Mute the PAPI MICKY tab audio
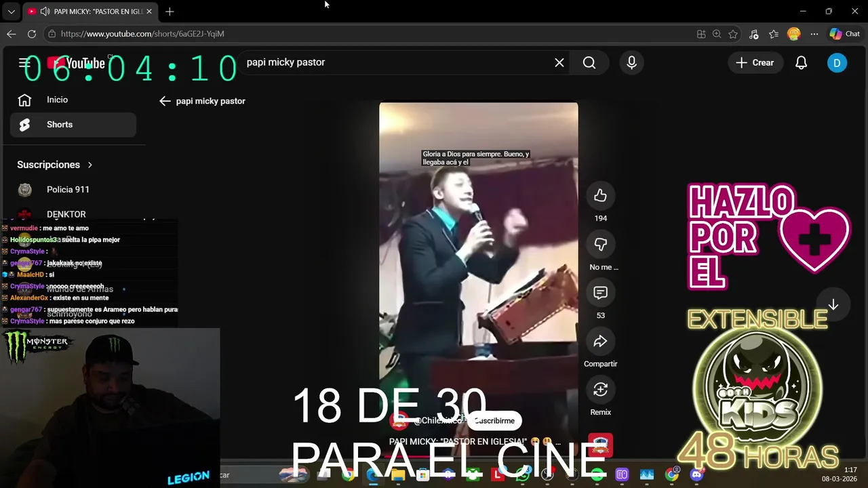 click(x=45, y=12)
